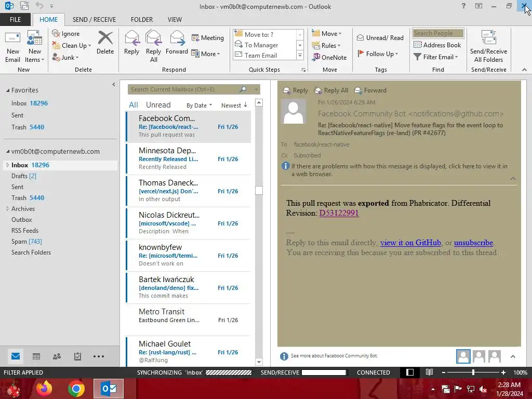Select the RSS Feeds folder

pyautogui.click(x=25, y=230)
